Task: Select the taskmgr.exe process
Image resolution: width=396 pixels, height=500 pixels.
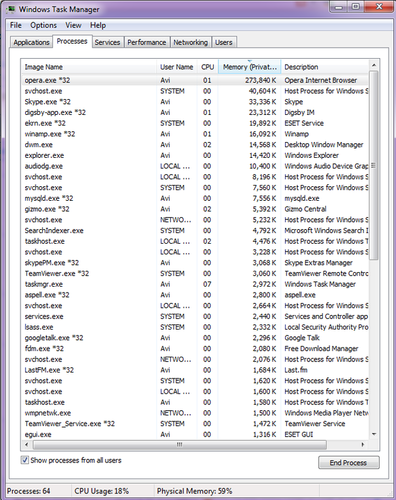Action: pos(195,284)
